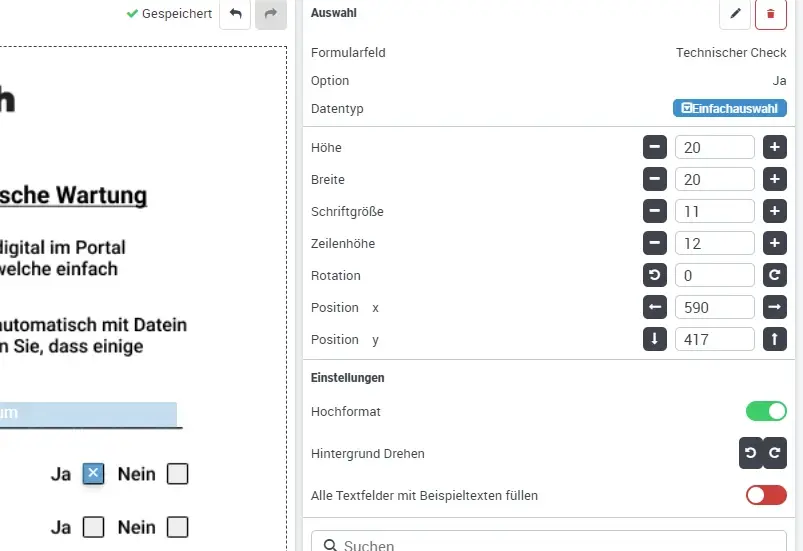Screen dimensions: 803x551
Task: Rotate counterclockwise using Rotation left icon
Action: [654, 276]
